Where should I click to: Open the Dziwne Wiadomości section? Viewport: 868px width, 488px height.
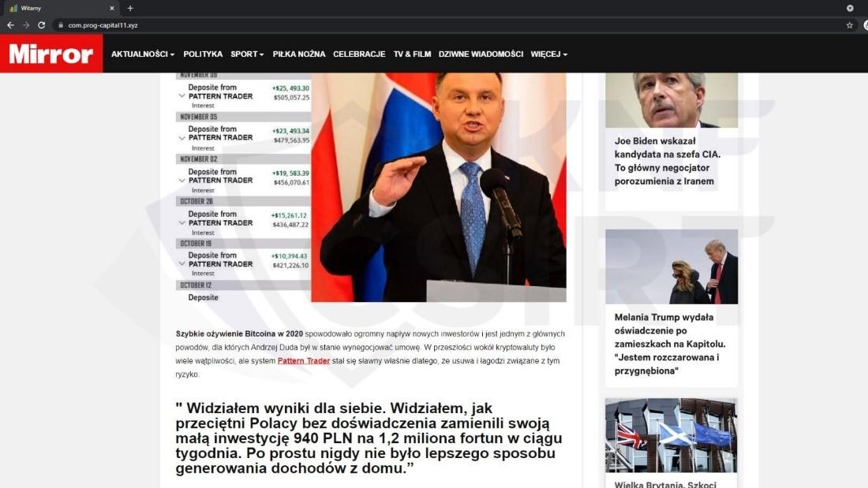coord(481,54)
